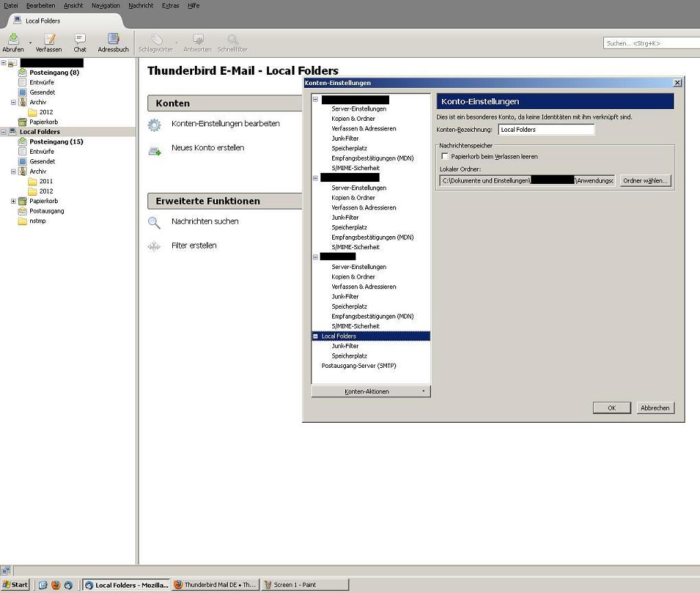Collapse the Local Folders tree in sidebar

coord(3,132)
